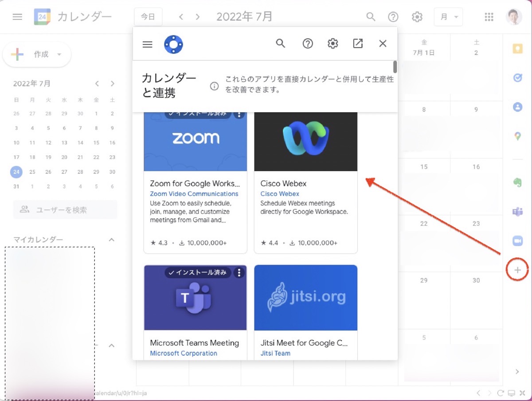Go to next month in main header
Viewport: 532px width, 401px height.
pos(198,17)
